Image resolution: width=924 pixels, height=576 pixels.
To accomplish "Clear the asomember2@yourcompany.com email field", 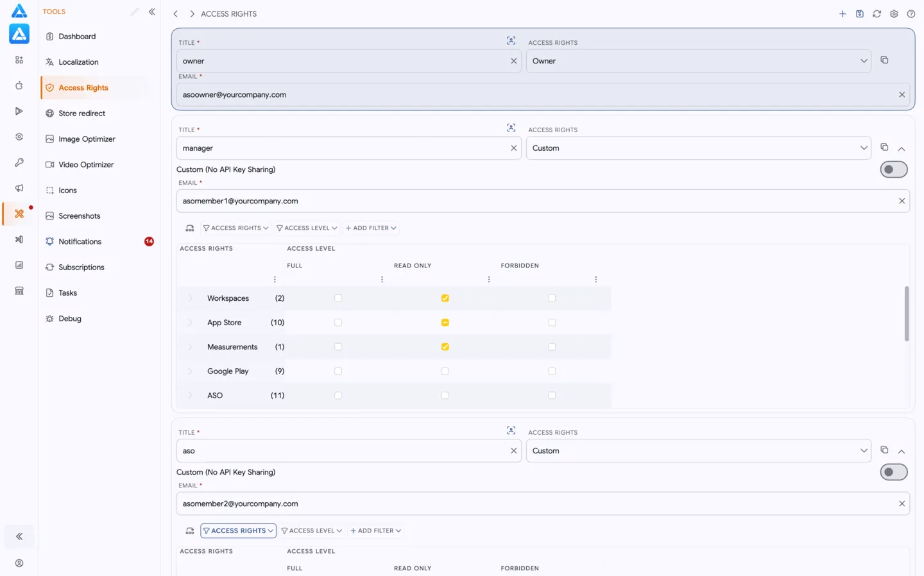I will 902,504.
